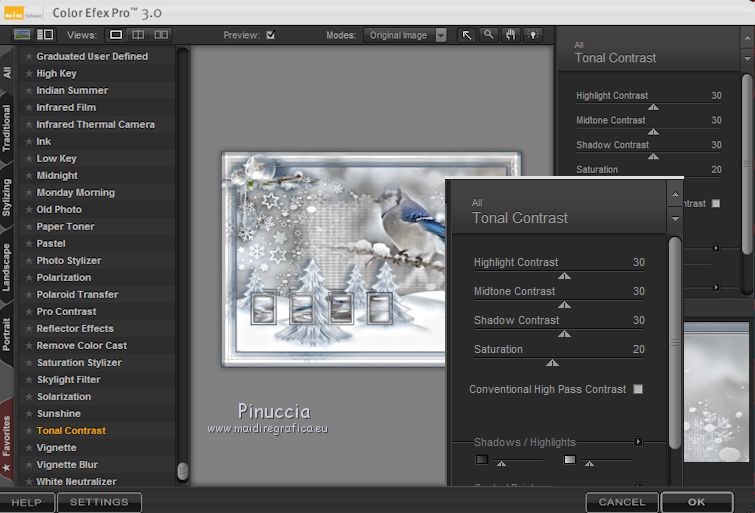755x513 pixels.
Task: Click the filter list scrollbar thumb
Action: click(x=182, y=471)
